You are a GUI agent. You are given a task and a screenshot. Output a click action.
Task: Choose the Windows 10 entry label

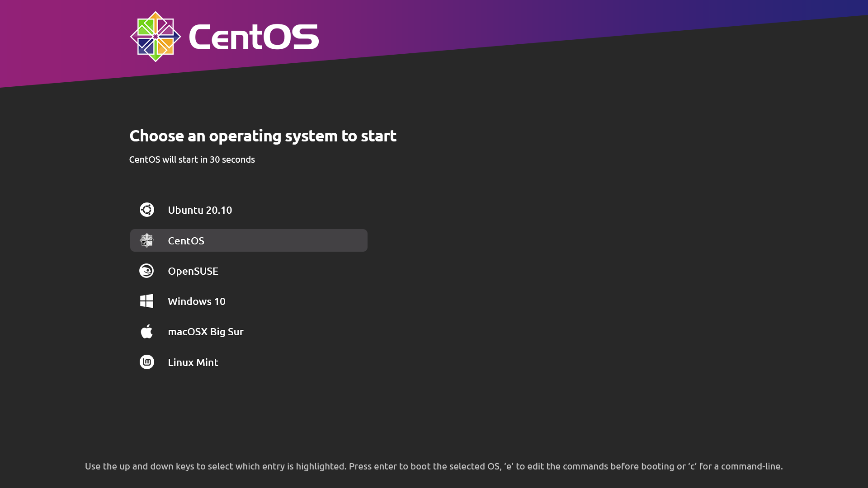point(197,301)
